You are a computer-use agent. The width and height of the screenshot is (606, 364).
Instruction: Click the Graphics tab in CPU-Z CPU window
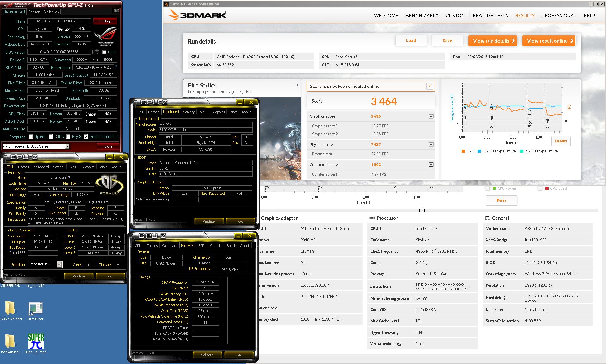click(x=88, y=167)
